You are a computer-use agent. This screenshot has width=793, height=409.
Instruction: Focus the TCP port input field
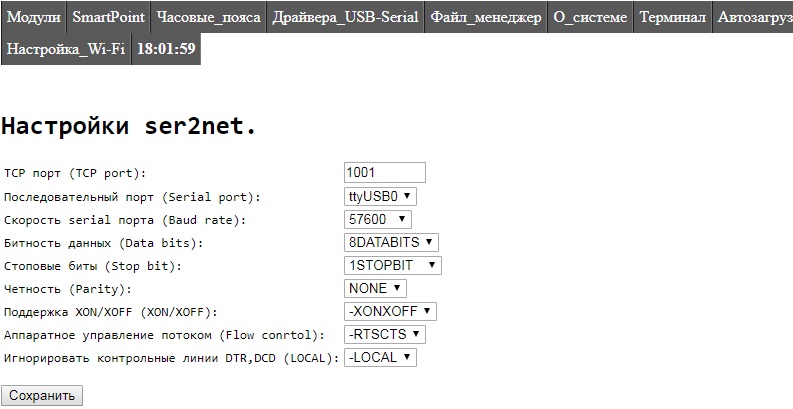point(384,173)
